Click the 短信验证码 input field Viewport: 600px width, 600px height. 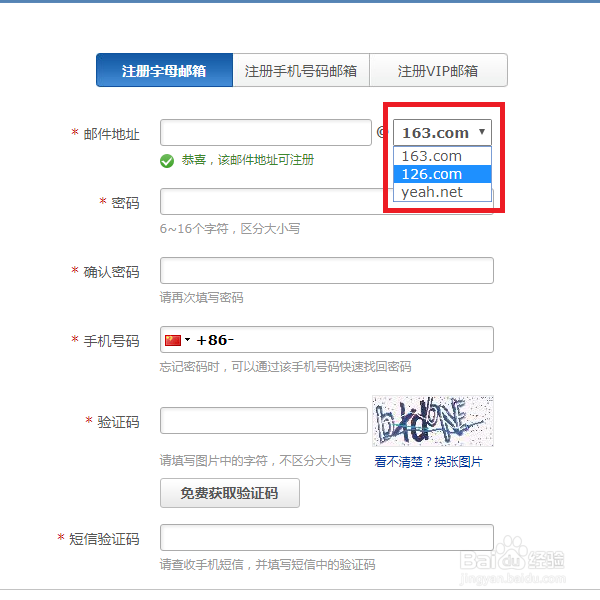[327, 538]
